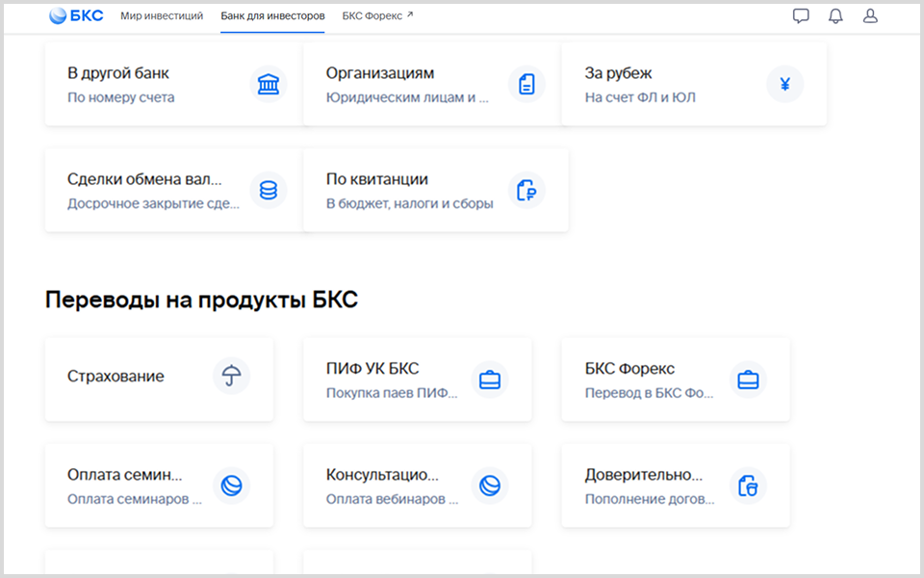Select the Страхование label
The image size is (924, 578).
[x=115, y=376]
